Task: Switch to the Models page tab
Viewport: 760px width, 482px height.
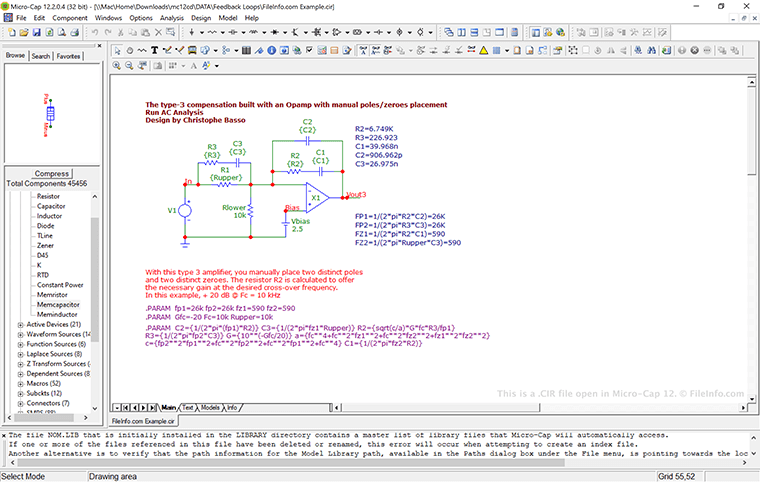Action: pos(209,408)
